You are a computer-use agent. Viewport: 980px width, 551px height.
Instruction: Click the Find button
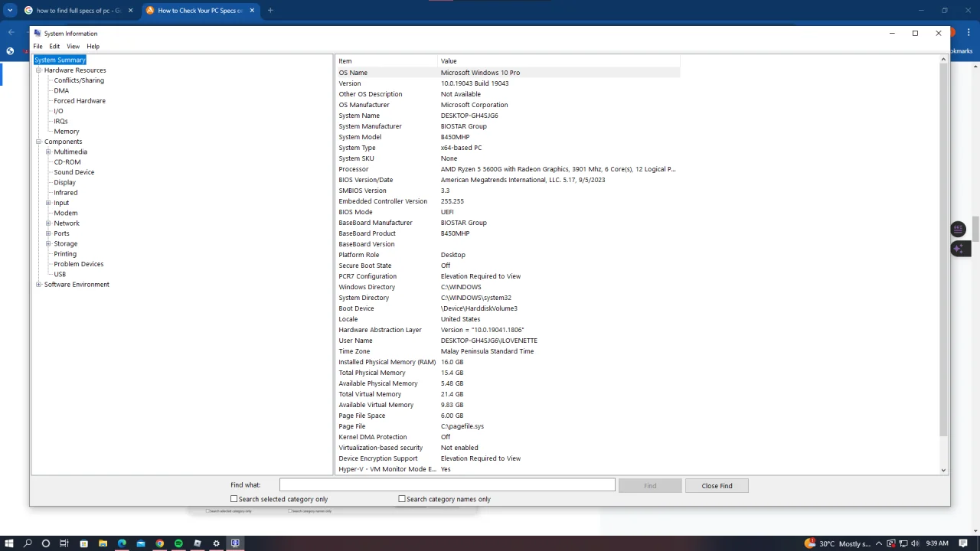tap(650, 485)
